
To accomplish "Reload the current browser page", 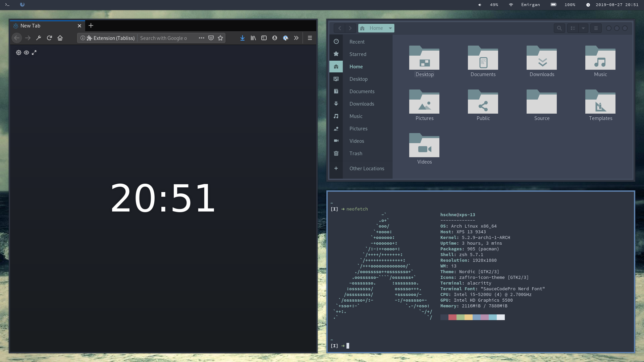I will click(x=49, y=38).
